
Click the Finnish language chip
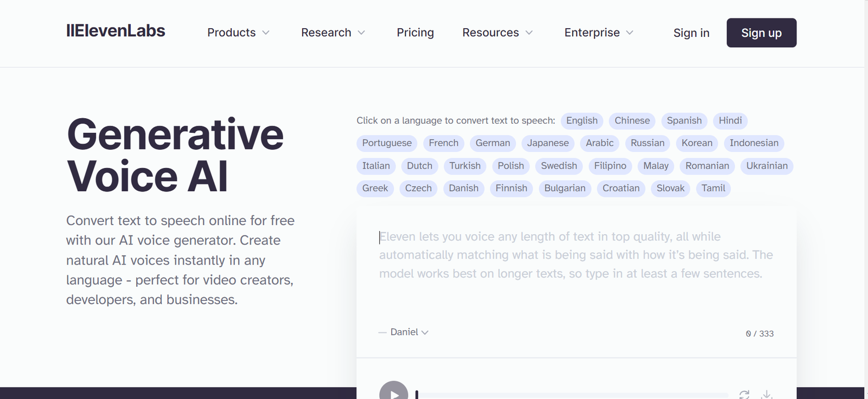click(x=511, y=188)
